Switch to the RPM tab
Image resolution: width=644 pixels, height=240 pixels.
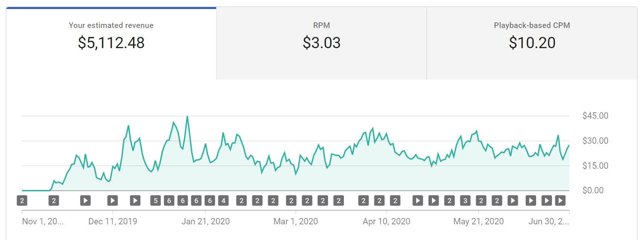tap(321, 43)
